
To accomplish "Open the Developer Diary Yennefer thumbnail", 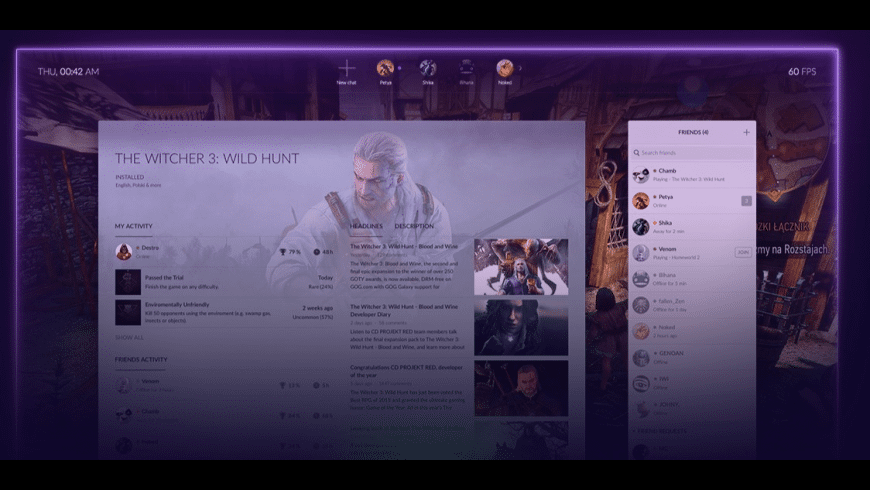I will coord(521,327).
